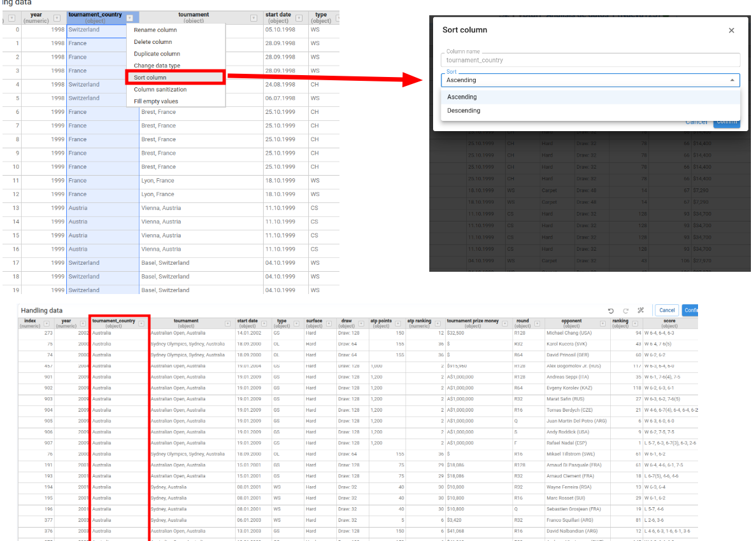Open year column menu arrow in top table

point(57,18)
